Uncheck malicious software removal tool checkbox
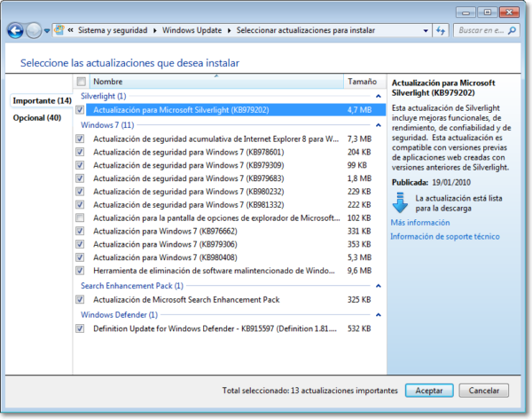532x419 pixels. coord(80,271)
